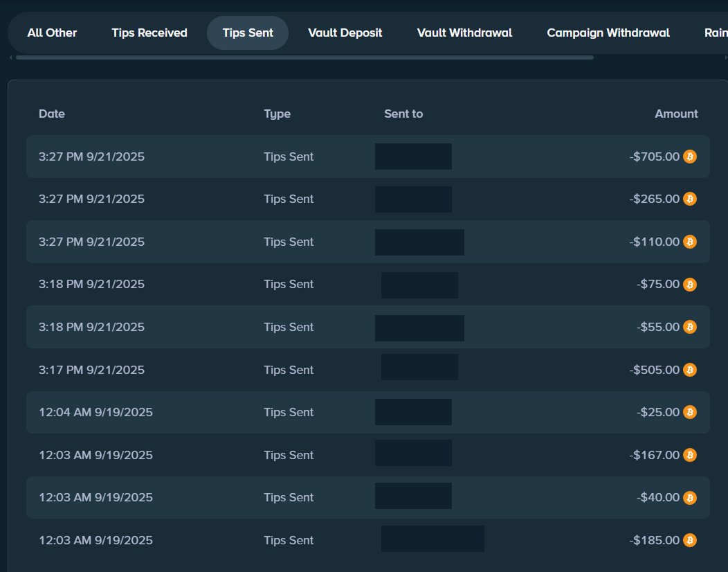Sort by the Amount column header
This screenshot has height=572, width=728.
pos(676,114)
